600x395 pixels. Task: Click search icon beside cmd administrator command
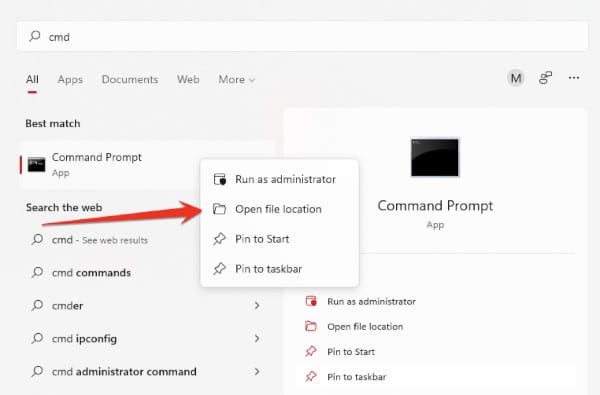37,371
